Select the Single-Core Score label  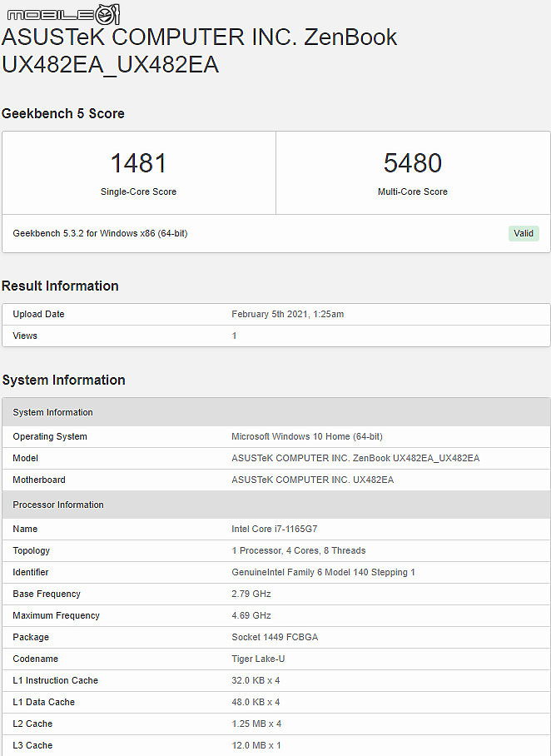tap(138, 191)
